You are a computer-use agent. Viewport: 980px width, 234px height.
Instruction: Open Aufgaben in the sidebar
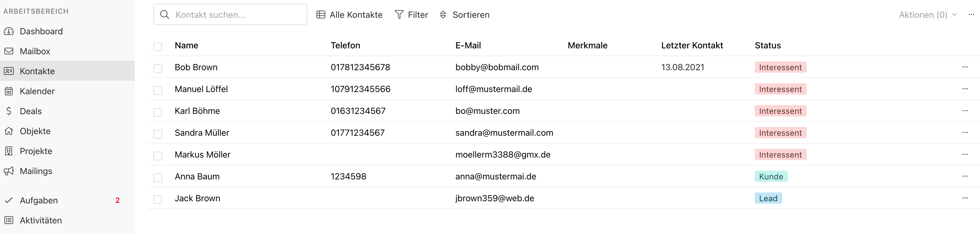(x=67, y=201)
